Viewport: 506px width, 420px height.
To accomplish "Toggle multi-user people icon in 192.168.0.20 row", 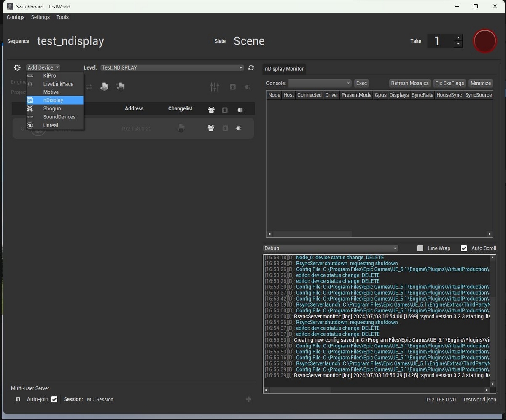I will pos(211,128).
